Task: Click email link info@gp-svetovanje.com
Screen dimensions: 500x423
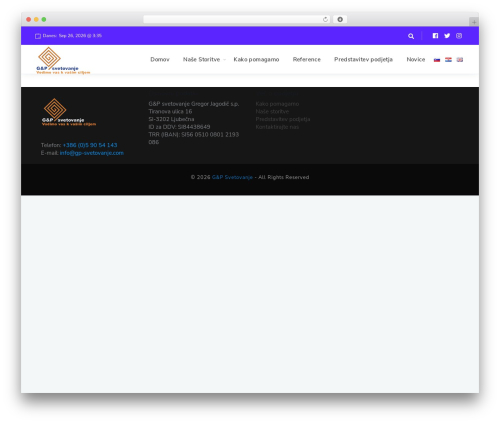Action: click(x=92, y=153)
